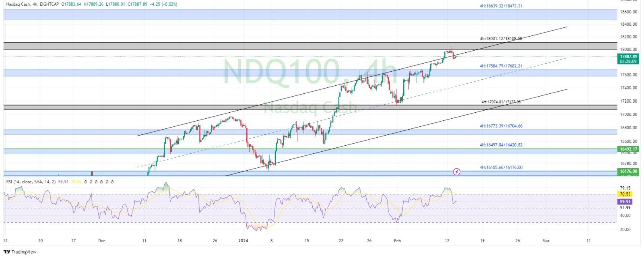Screen dimensions: 644x258
Task: Click the 40.00 RSI axis label
Action: pyautogui.click(x=625, y=216)
